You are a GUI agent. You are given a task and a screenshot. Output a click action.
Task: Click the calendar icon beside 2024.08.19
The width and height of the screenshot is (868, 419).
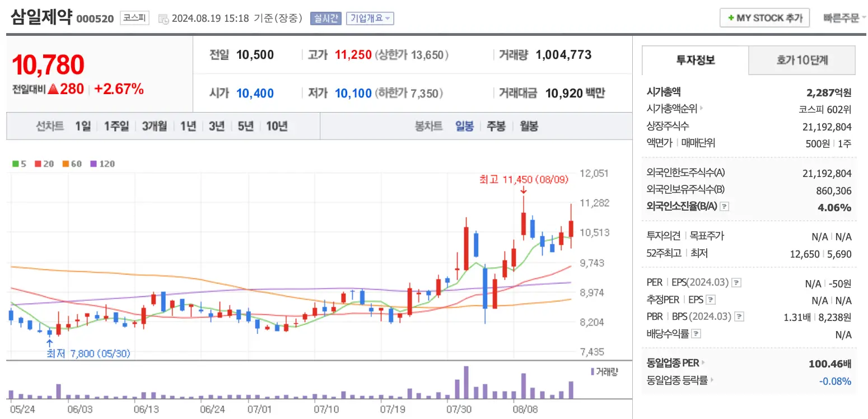tap(164, 18)
